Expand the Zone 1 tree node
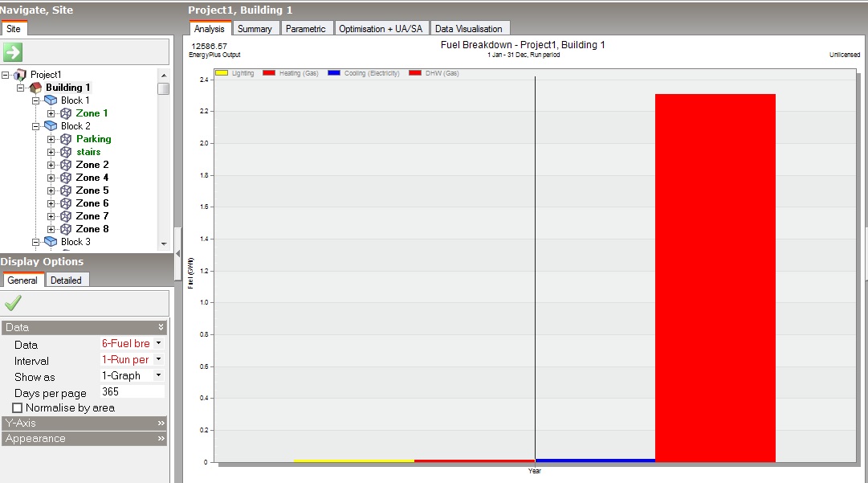This screenshot has height=483, width=868. point(51,113)
